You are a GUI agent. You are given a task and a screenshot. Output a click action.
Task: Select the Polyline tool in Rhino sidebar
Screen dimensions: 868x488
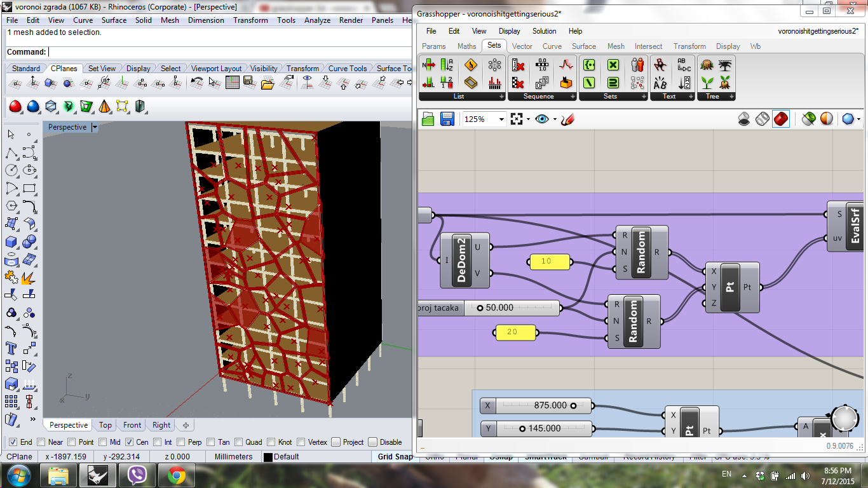11,152
